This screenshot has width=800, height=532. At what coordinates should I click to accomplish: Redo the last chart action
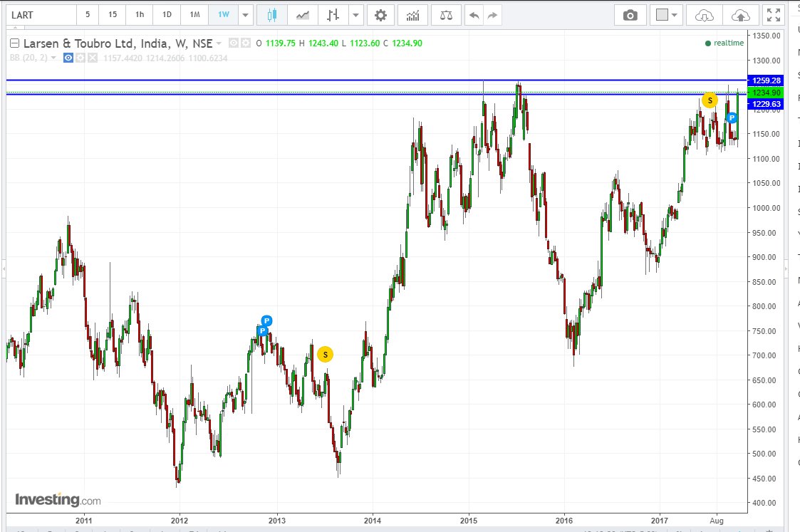(492, 15)
